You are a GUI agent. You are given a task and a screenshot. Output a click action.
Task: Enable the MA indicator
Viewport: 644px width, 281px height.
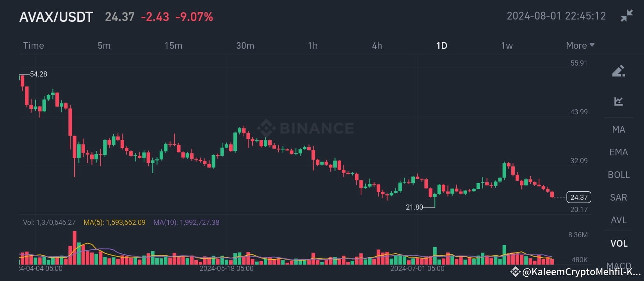click(619, 129)
